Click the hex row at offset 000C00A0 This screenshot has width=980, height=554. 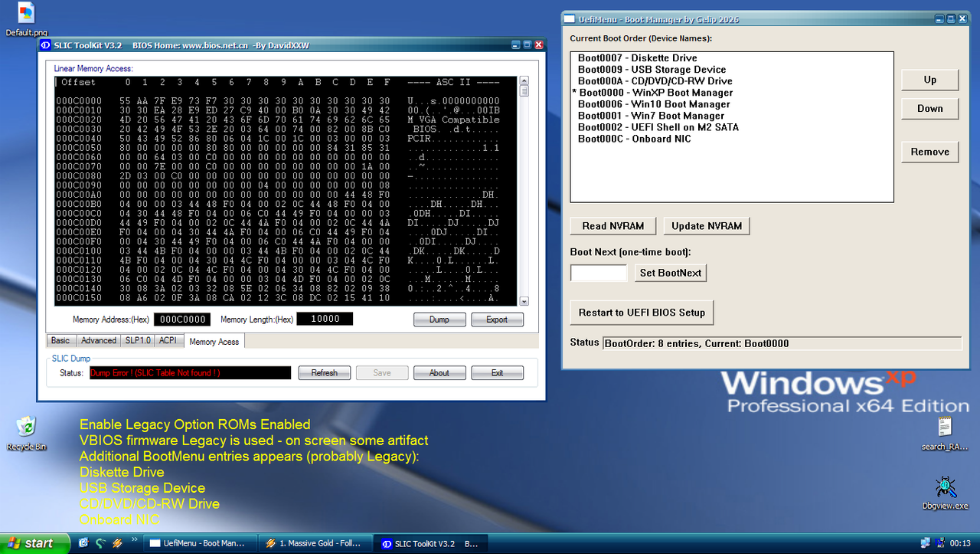pos(278,195)
